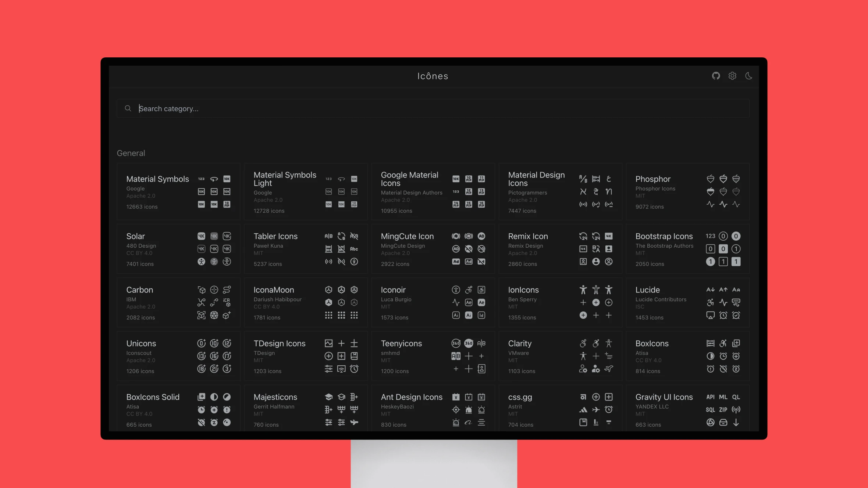Image resolution: width=868 pixels, height=488 pixels.
Task: Open settings via gear icon
Action: click(x=733, y=76)
